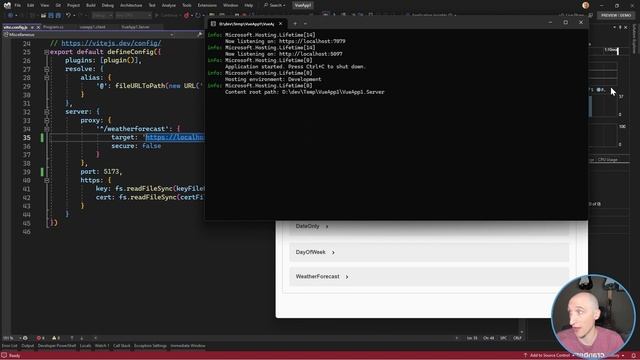The height and width of the screenshot is (360, 640).
Task: Collapse the alias block on line 28
Action: (47, 78)
